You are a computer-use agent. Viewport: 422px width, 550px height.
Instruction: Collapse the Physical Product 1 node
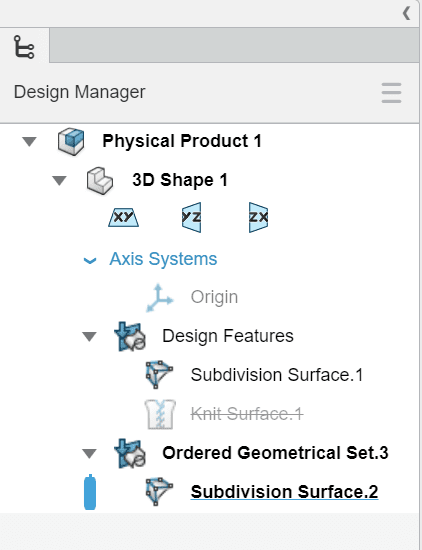[x=29, y=142]
